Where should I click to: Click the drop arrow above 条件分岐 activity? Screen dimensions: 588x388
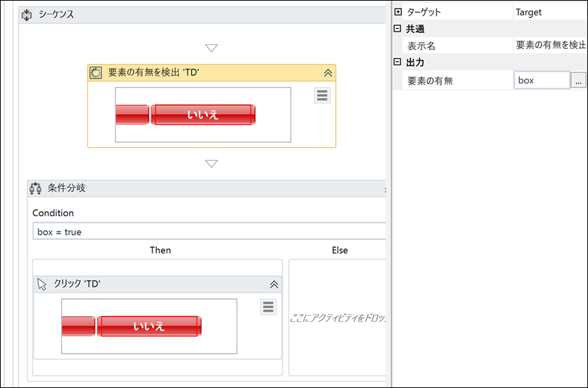click(211, 163)
